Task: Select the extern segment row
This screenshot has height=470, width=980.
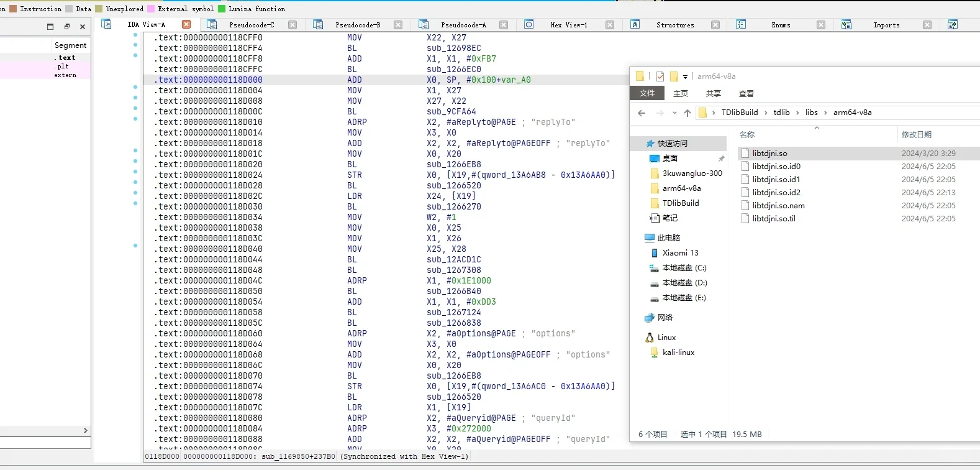Action: [x=45, y=75]
